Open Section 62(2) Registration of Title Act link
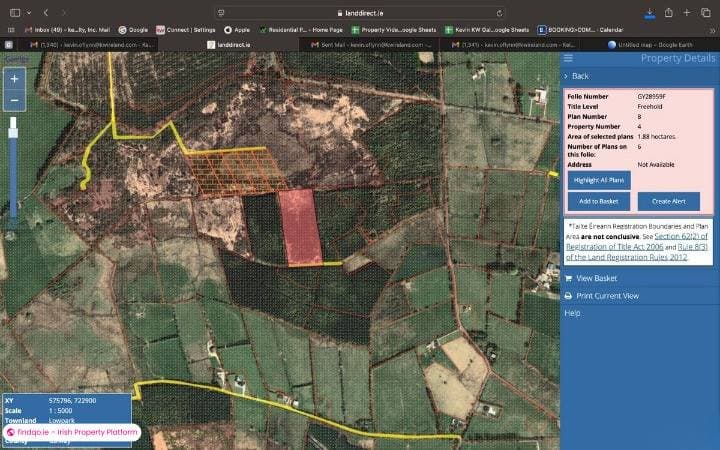The image size is (720, 450). click(636, 242)
